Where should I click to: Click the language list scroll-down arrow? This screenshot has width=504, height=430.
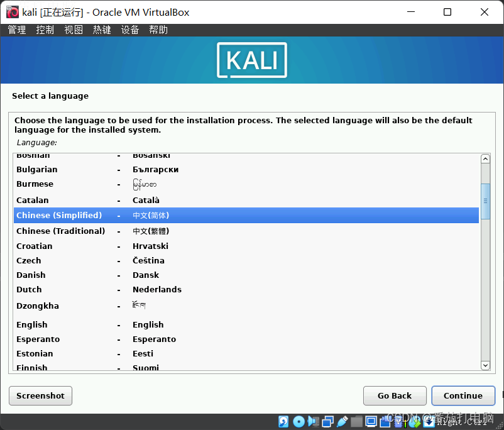click(x=485, y=365)
